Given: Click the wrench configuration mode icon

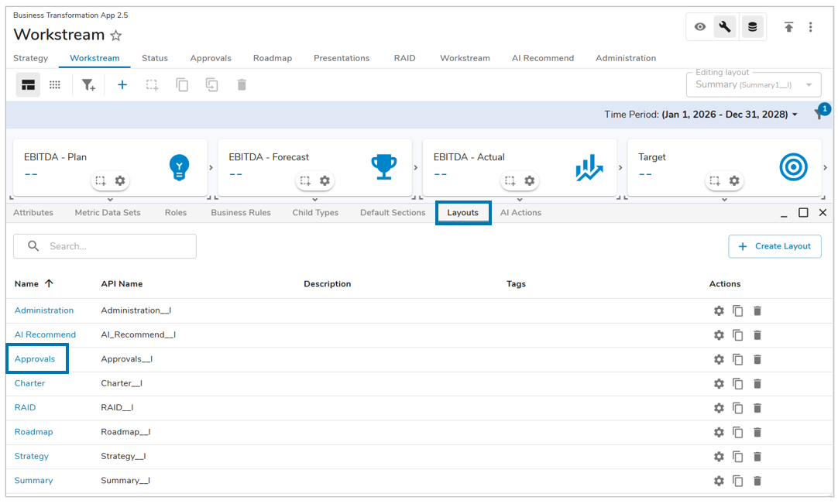Looking at the screenshot, I should coord(725,27).
